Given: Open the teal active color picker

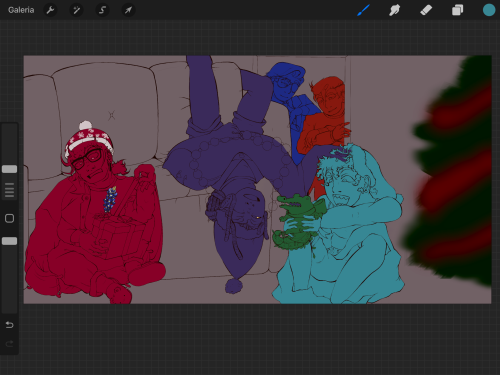Looking at the screenshot, I should click(489, 10).
